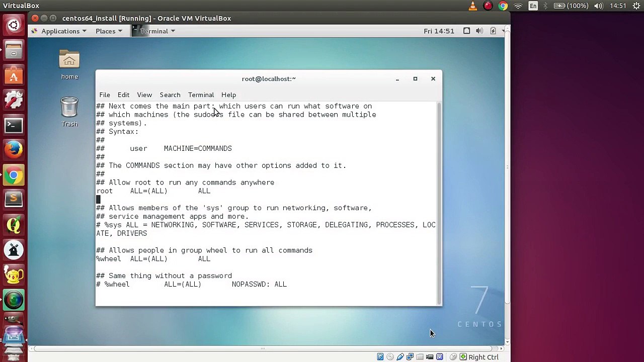Click the CPU virtualization icon in VirtualBox status bar

pos(440,357)
